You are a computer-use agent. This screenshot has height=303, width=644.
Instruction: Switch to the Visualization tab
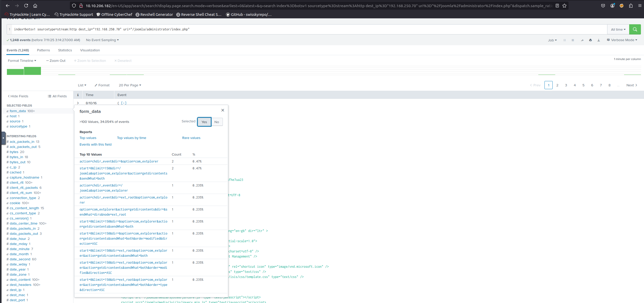(90, 50)
